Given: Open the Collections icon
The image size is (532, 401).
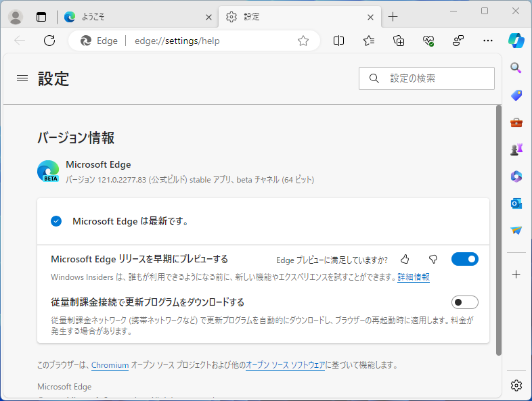Looking at the screenshot, I should (398, 41).
